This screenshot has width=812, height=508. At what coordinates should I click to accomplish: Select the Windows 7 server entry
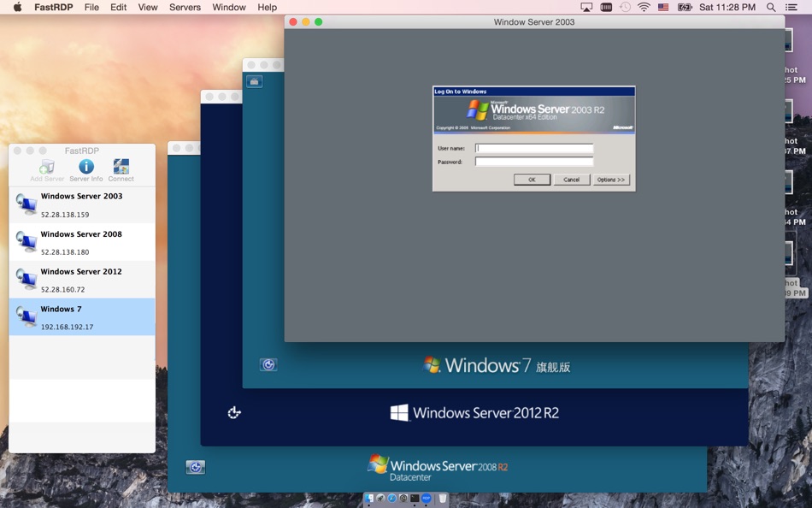(82, 316)
